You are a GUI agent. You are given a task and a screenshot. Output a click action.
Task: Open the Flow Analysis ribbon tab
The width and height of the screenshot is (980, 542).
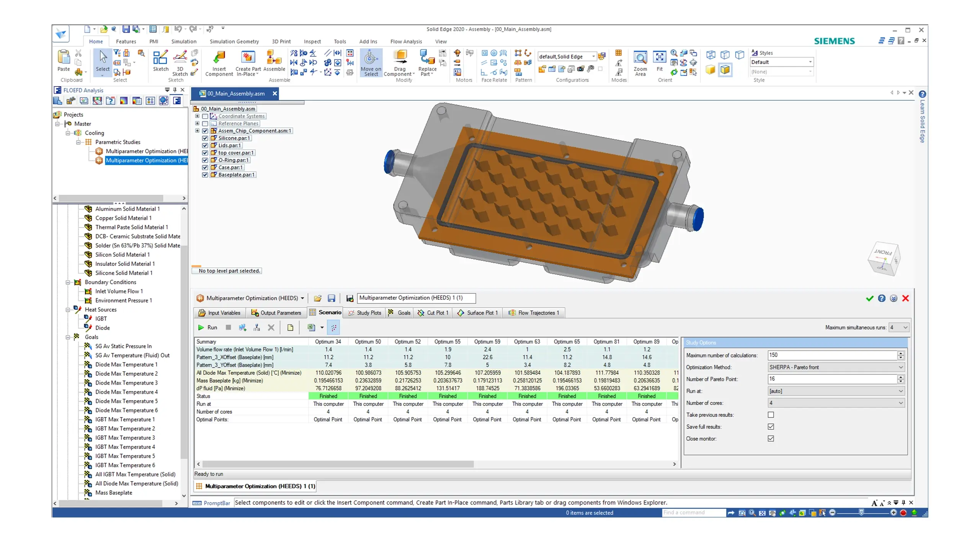point(406,41)
